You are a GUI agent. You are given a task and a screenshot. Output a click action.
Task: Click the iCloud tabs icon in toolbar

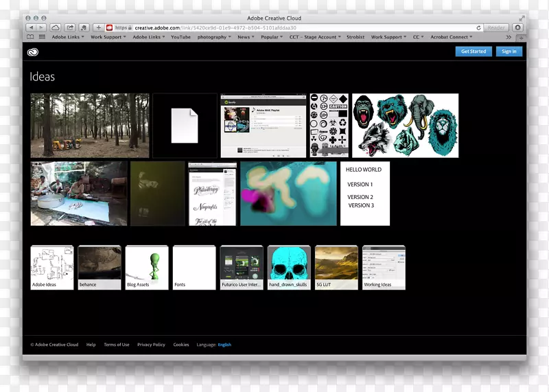(56, 27)
